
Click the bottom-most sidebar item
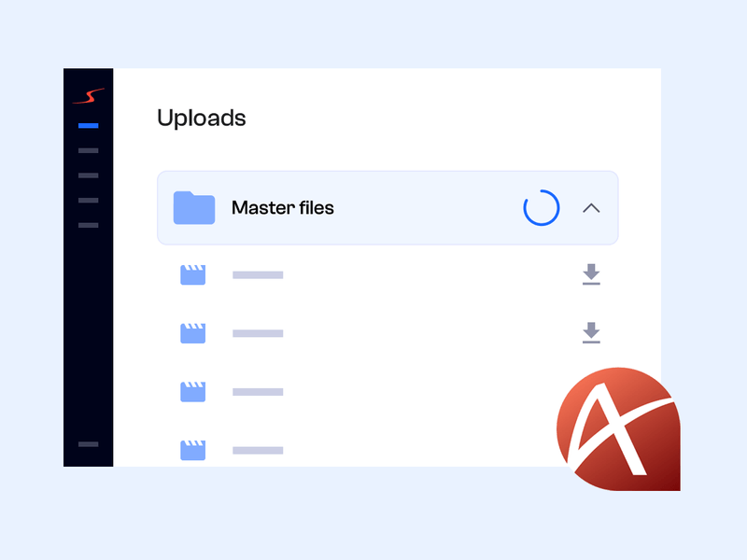pos(88,444)
